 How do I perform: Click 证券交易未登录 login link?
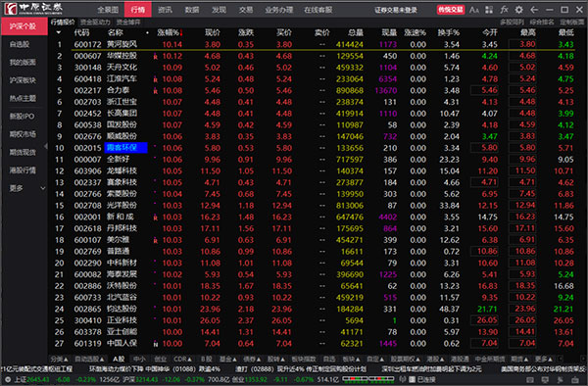click(396, 10)
